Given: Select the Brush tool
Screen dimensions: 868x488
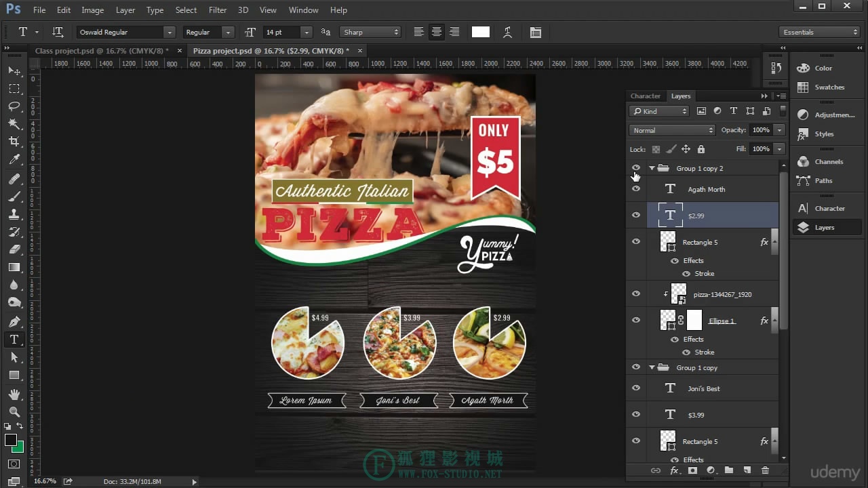Looking at the screenshot, I should (14, 197).
